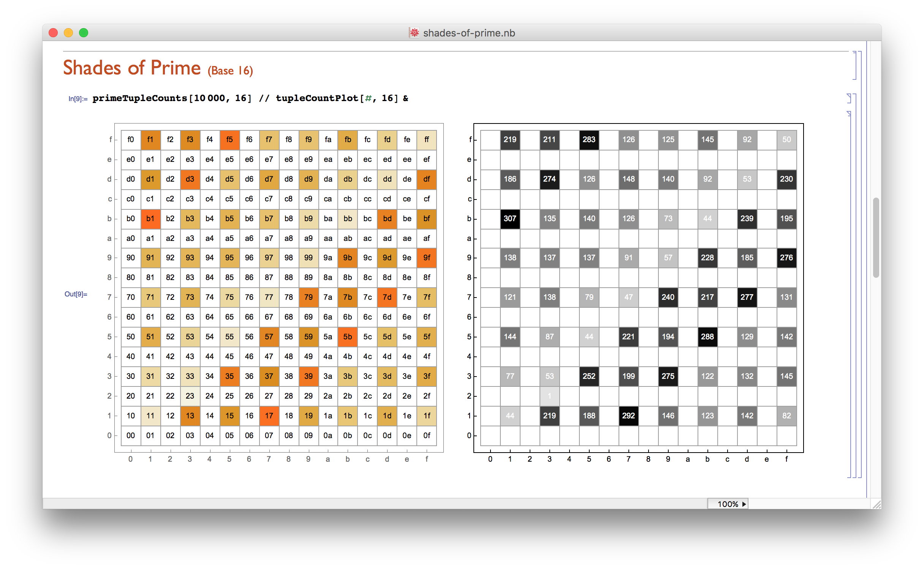Click the Out[9]= cell label
Image resolution: width=924 pixels, height=570 pixels.
76,294
